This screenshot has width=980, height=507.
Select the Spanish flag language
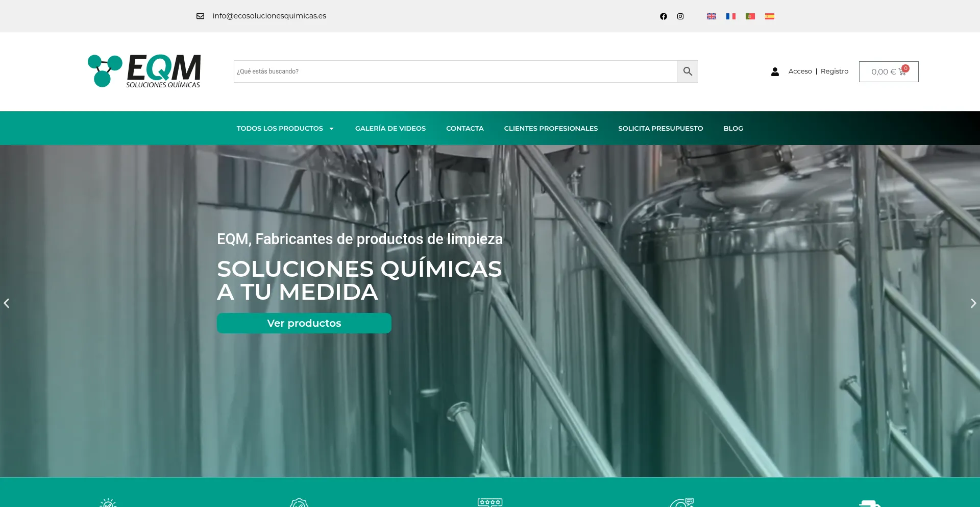(x=769, y=16)
